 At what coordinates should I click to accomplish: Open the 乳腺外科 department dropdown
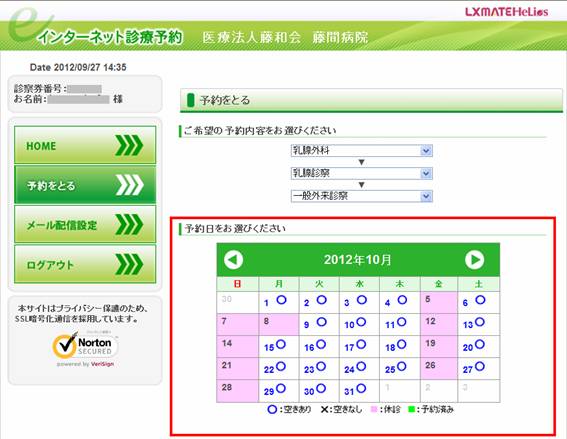tap(362, 150)
